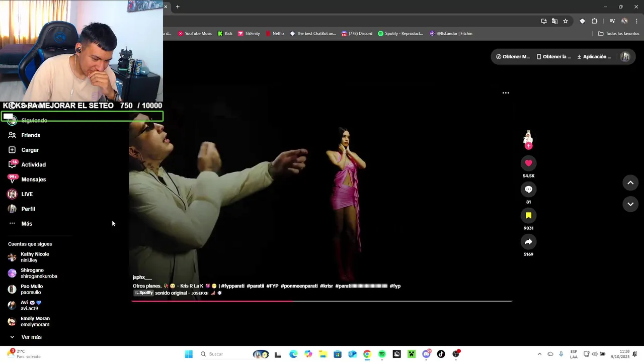644x362 pixels.
Task: Click the jsphx___ username on the video
Action: coord(142,277)
